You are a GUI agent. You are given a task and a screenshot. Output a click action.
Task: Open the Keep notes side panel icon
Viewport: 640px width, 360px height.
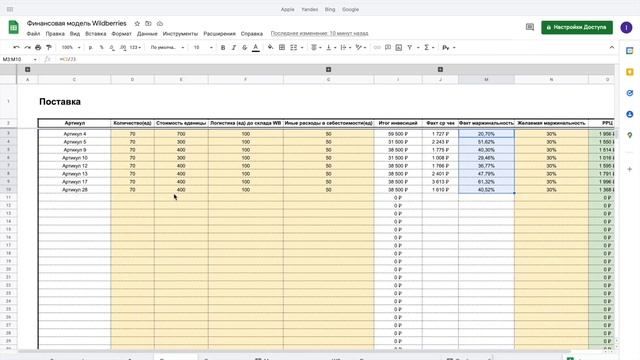629,72
